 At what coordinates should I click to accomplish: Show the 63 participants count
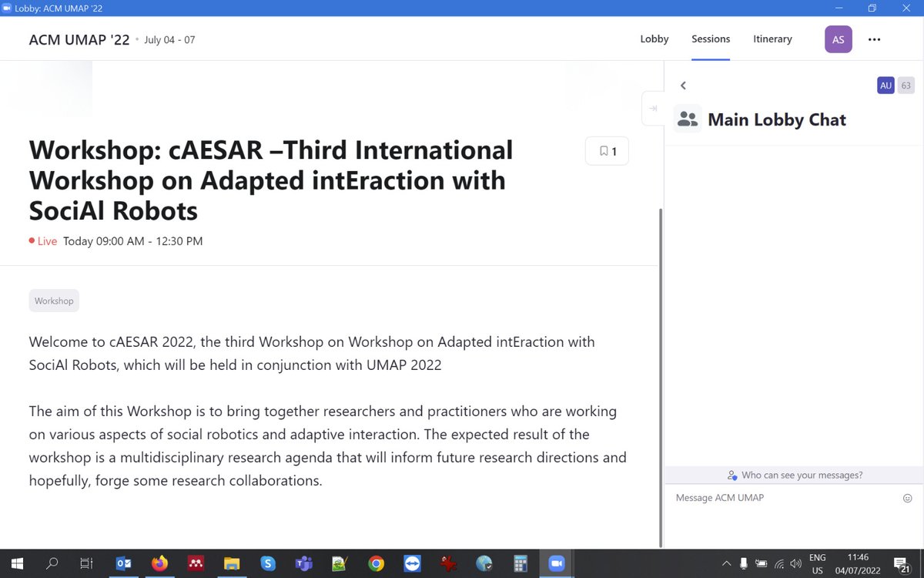coord(906,86)
